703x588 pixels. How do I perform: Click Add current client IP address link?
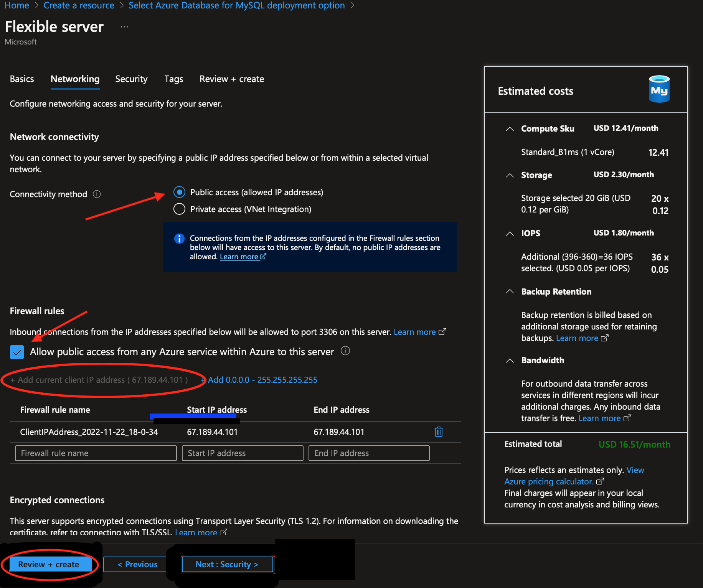click(99, 380)
